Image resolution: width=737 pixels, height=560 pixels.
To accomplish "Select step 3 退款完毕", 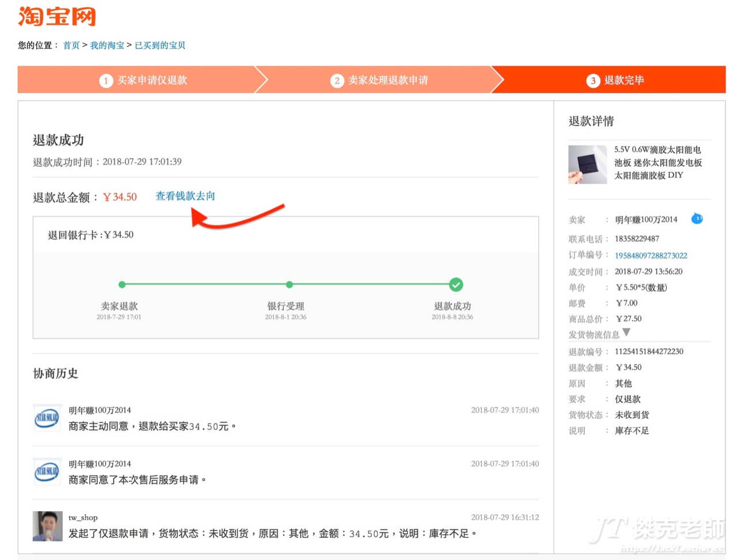I will (x=615, y=80).
